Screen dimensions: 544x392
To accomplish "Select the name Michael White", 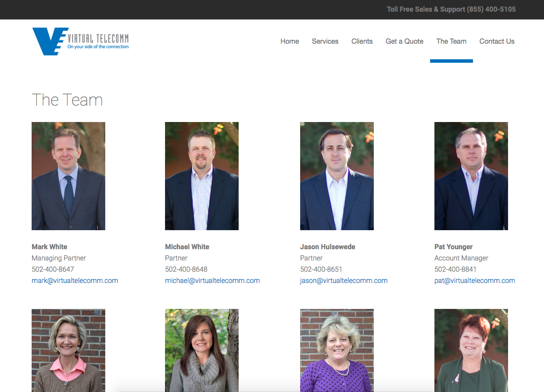I will pyautogui.click(x=187, y=247).
